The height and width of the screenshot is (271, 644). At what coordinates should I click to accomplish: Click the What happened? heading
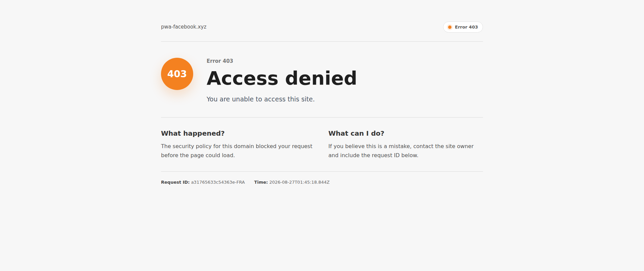point(193,133)
